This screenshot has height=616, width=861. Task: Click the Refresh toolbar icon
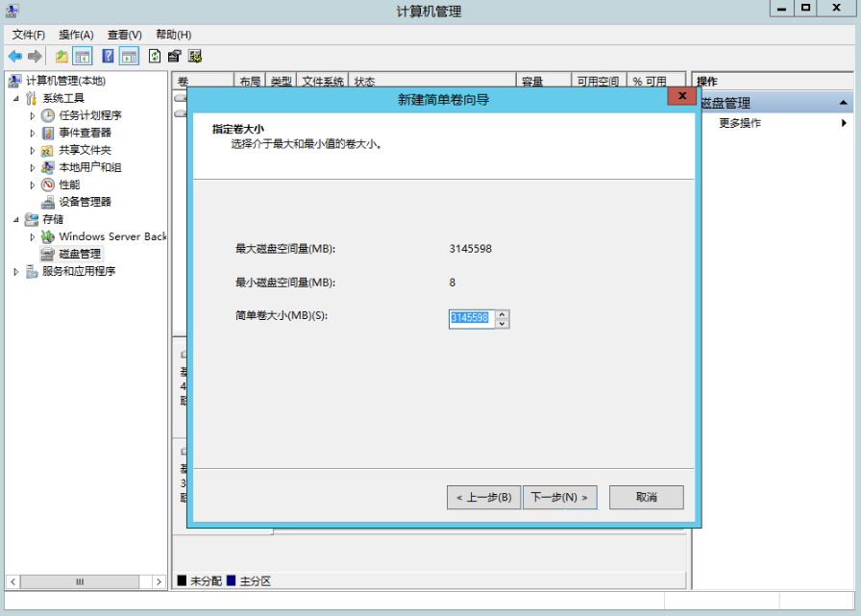click(x=155, y=56)
